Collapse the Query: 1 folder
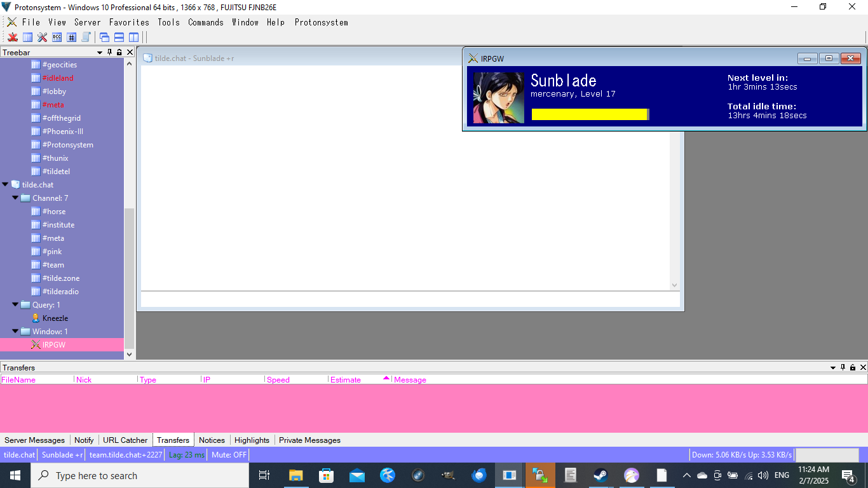The width and height of the screenshot is (868, 488). (15, 304)
